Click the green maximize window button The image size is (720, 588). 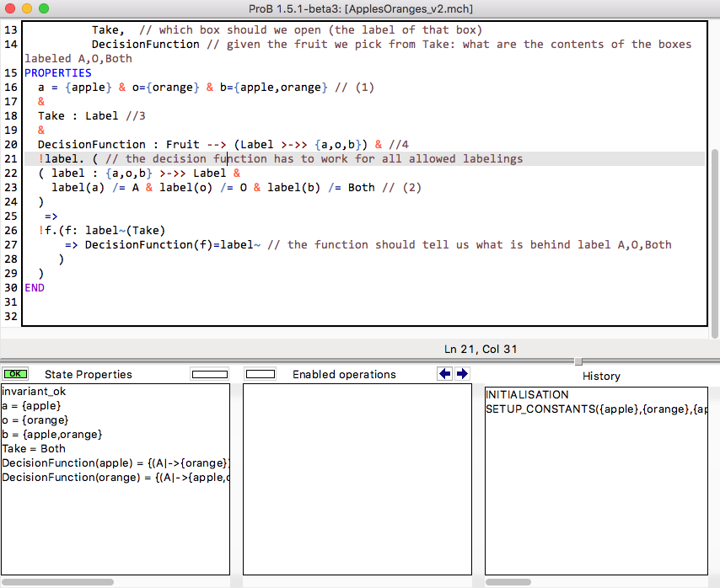[x=44, y=8]
